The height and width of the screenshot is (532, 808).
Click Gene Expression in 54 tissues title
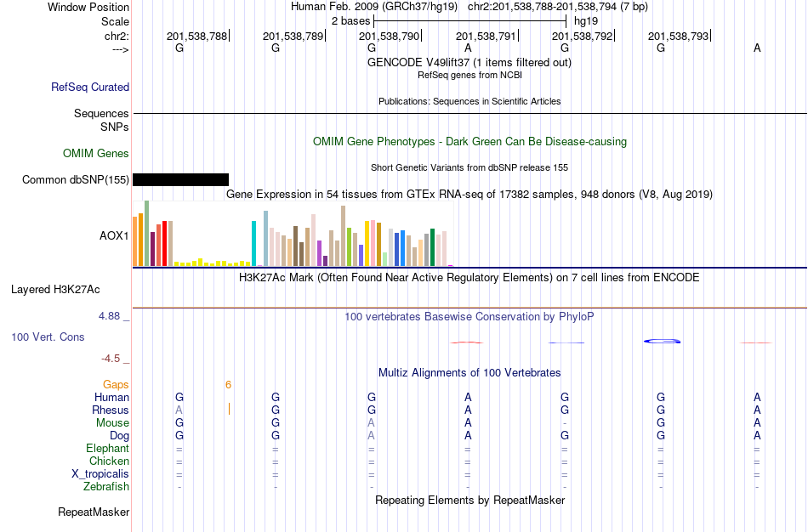[x=469, y=194]
